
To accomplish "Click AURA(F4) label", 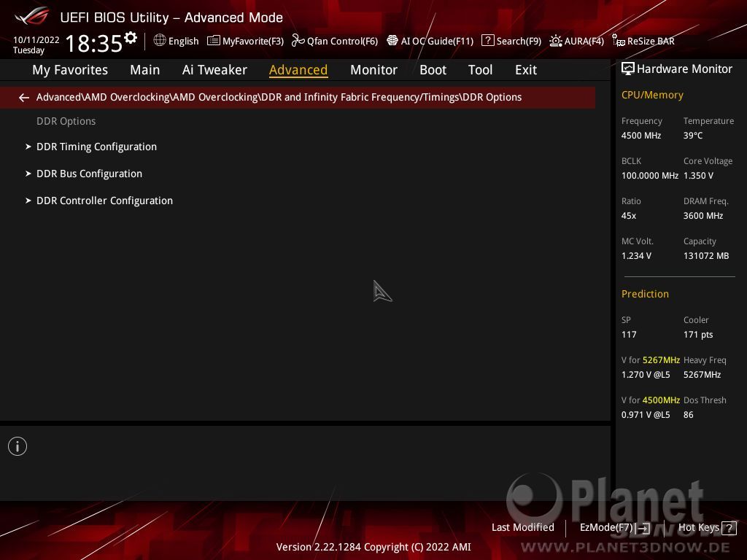I will click(x=584, y=42).
